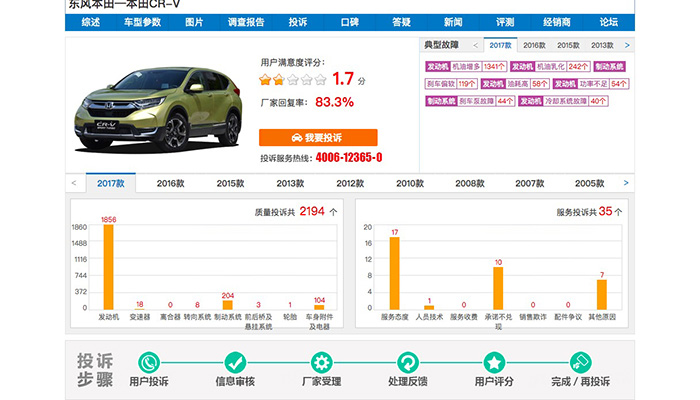The width and height of the screenshot is (700, 400).
Task: Open the 图片 navigation tab
Action: [194, 22]
